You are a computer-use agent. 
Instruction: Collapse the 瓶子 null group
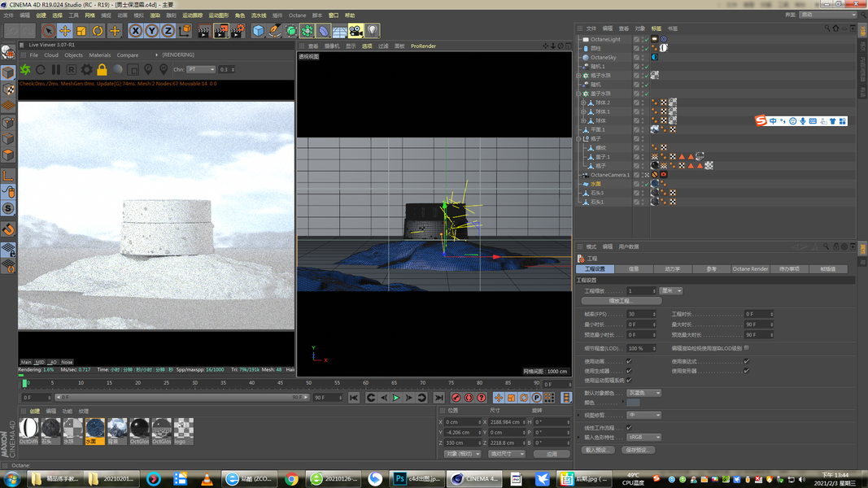[579, 139]
